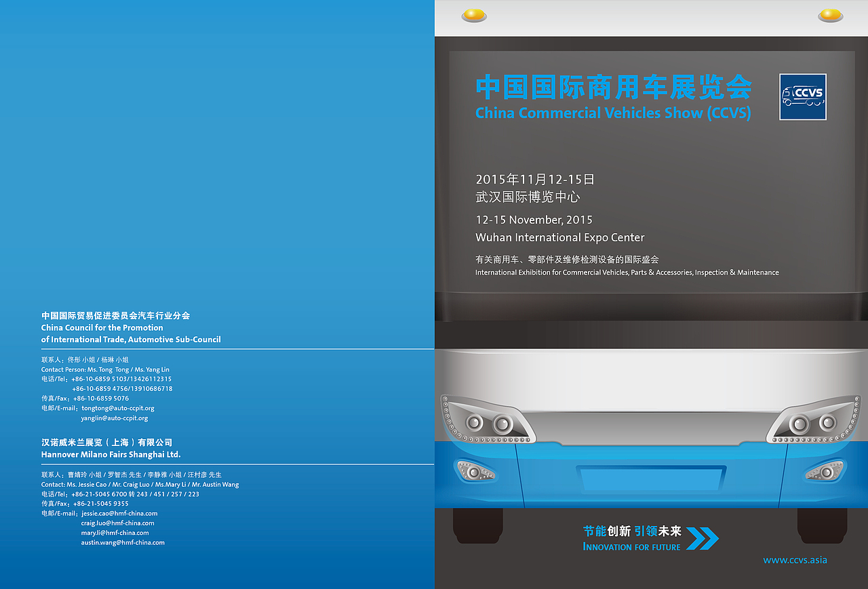Click the right lower fog lamp

[x=825, y=470]
